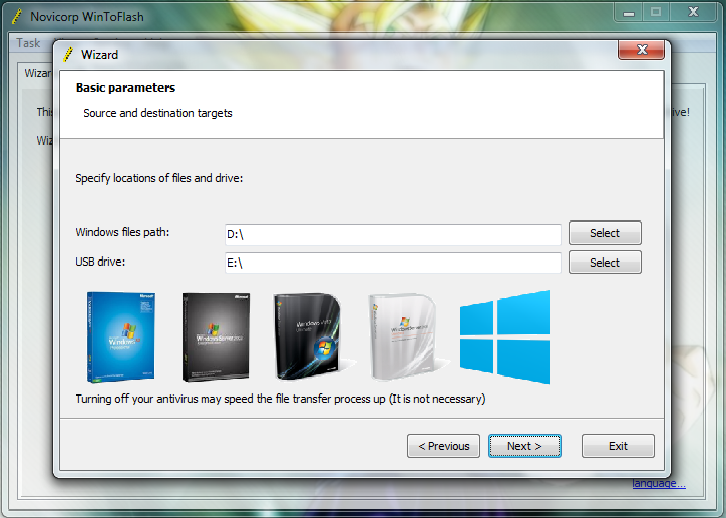The image size is (726, 518).
Task: Select a folder for Windows files path
Action: [605, 233]
